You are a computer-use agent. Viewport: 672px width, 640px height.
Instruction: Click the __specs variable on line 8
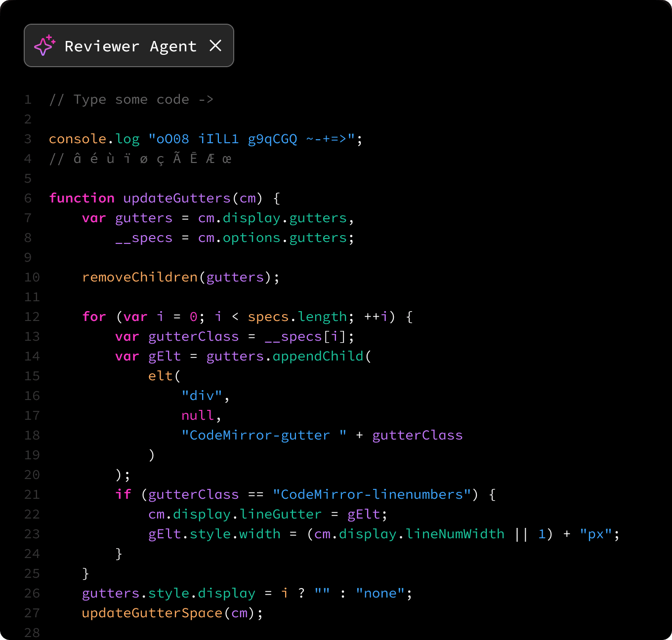(x=143, y=238)
